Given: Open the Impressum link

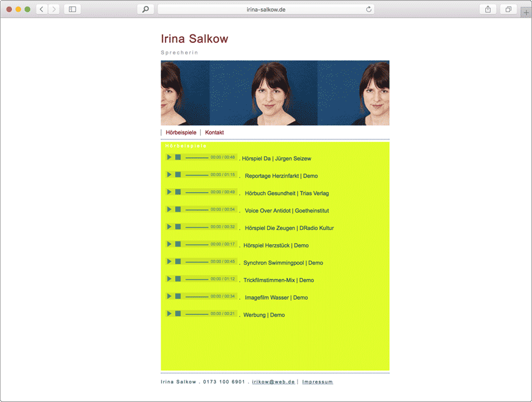Looking at the screenshot, I should [318, 382].
